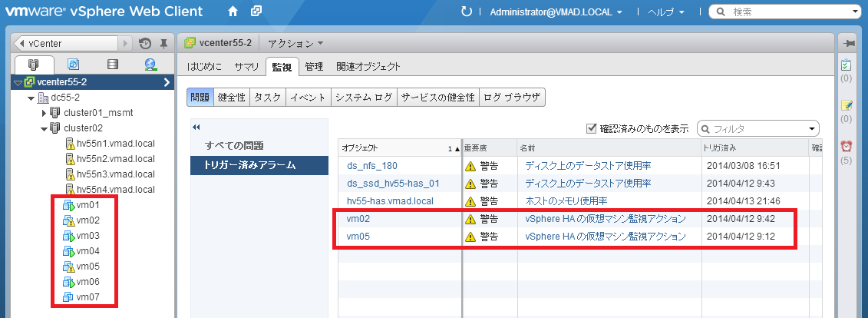Switch to タスク sub-tab
The height and width of the screenshot is (318, 868).
[x=268, y=97]
